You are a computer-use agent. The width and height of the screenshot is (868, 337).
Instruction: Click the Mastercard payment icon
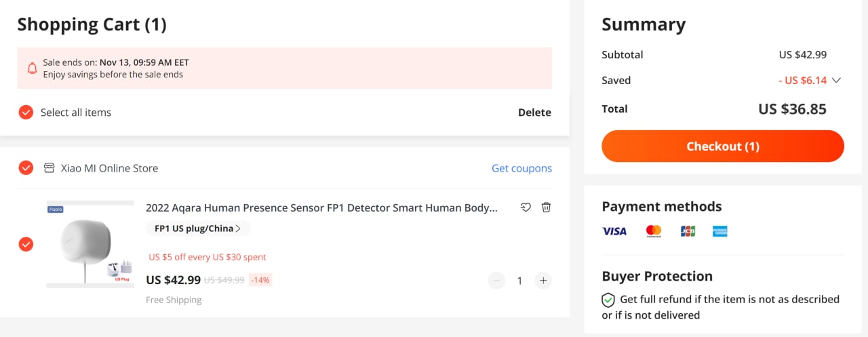pos(654,231)
